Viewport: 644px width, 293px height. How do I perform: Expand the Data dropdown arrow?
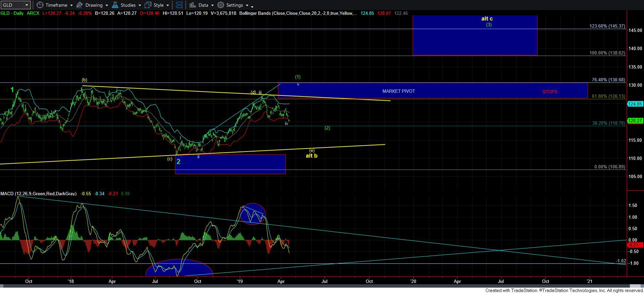click(212, 5)
